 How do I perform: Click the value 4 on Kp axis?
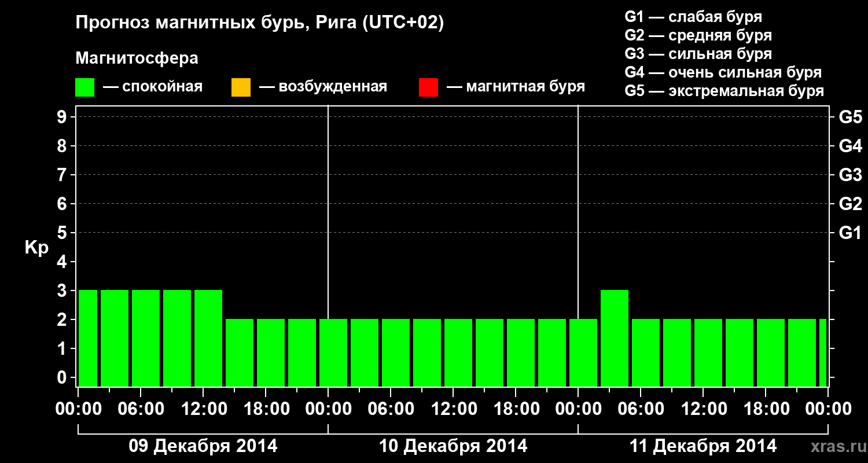click(63, 262)
